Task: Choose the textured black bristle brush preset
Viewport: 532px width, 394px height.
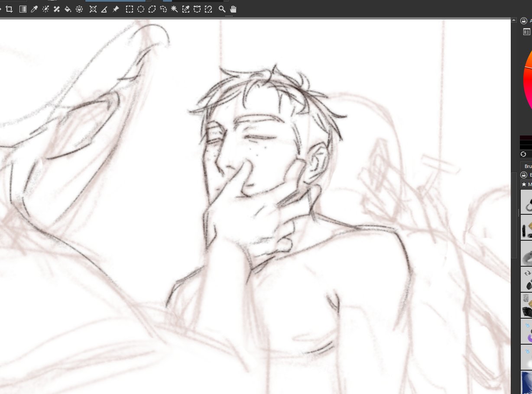Action: pos(526,305)
